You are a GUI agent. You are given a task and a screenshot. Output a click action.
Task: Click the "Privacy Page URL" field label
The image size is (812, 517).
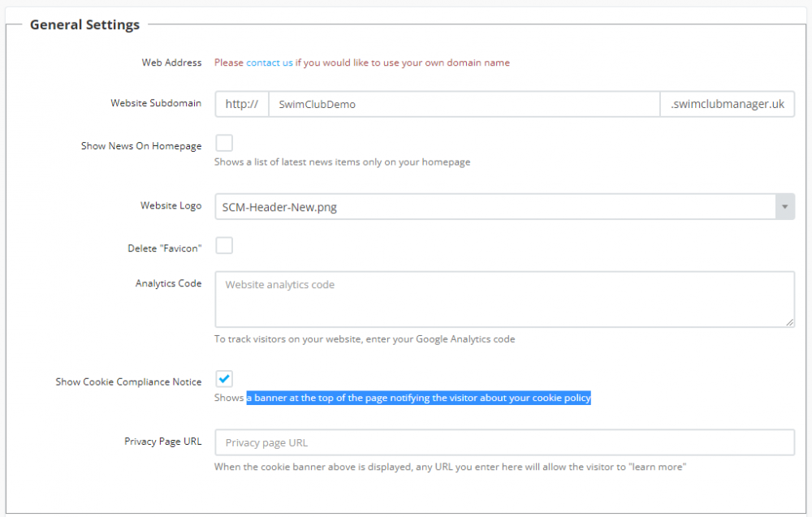pyautogui.click(x=162, y=442)
